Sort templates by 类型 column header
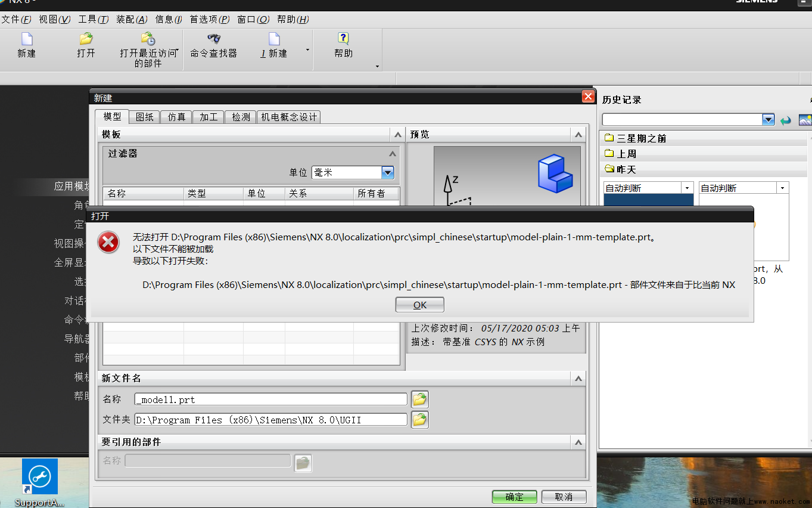 pos(213,193)
